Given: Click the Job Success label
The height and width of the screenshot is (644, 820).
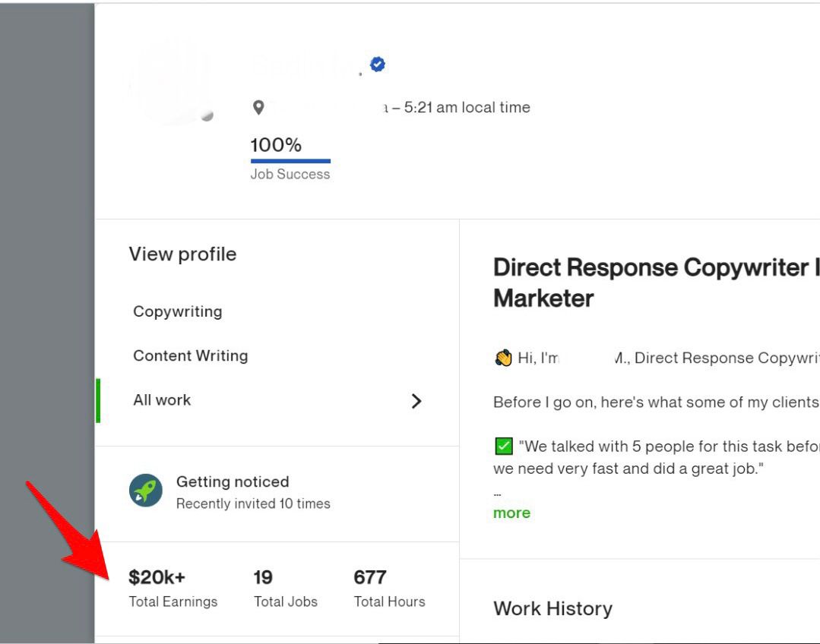Looking at the screenshot, I should tap(290, 174).
